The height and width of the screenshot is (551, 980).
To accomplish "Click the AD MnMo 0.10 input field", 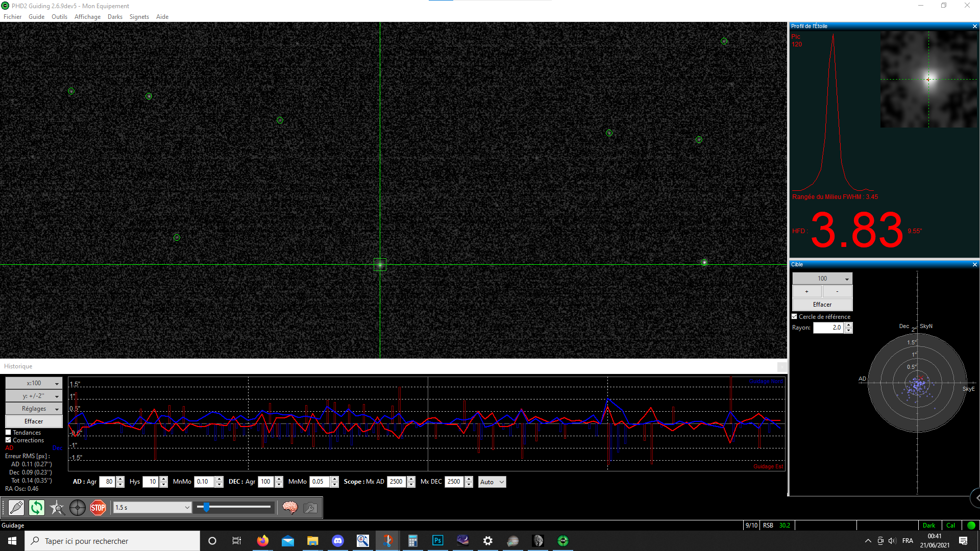I will pos(204,482).
